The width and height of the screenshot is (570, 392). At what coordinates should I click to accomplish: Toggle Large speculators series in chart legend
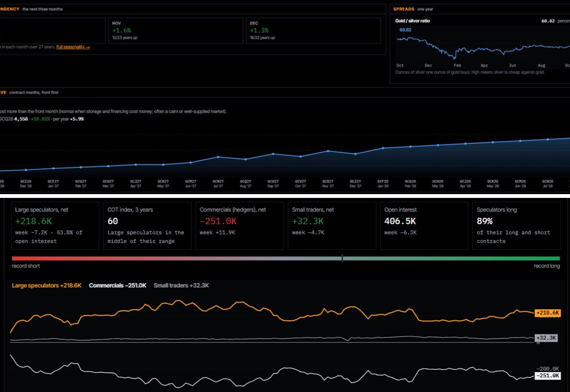point(47,285)
